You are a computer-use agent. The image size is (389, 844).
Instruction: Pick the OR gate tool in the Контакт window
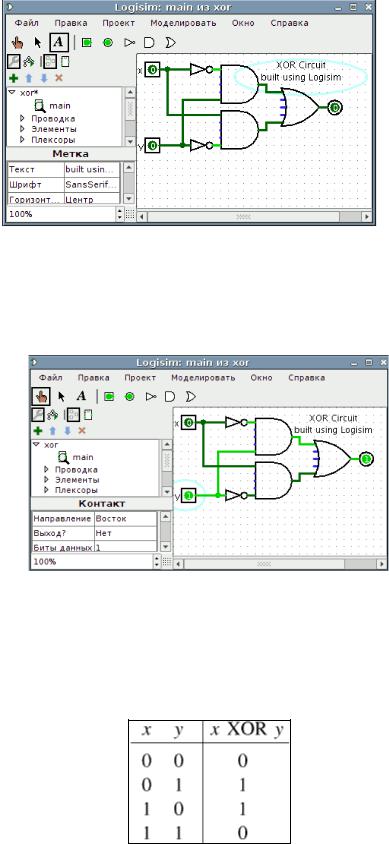pyautogui.click(x=190, y=397)
